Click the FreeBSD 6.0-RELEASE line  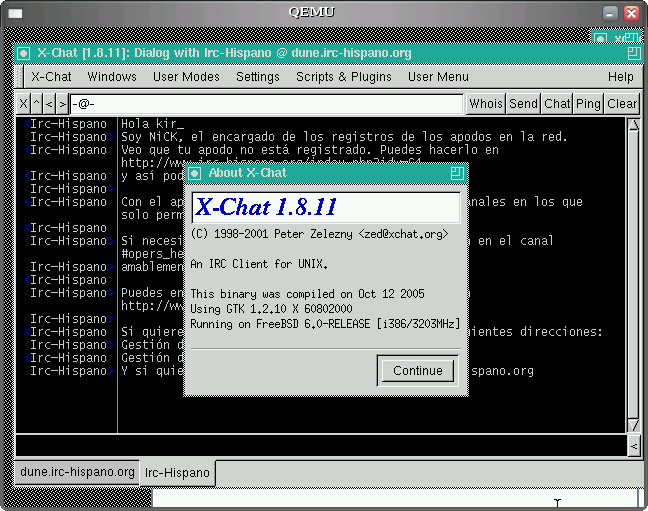[x=325, y=324]
